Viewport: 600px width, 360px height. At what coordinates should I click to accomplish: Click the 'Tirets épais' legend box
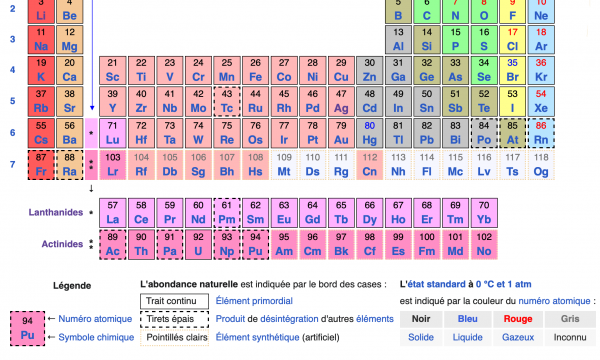coord(174,319)
